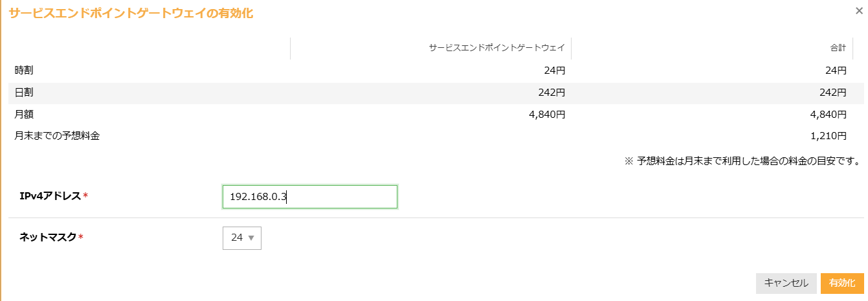Click the IPv4アドレス field label

[53, 196]
